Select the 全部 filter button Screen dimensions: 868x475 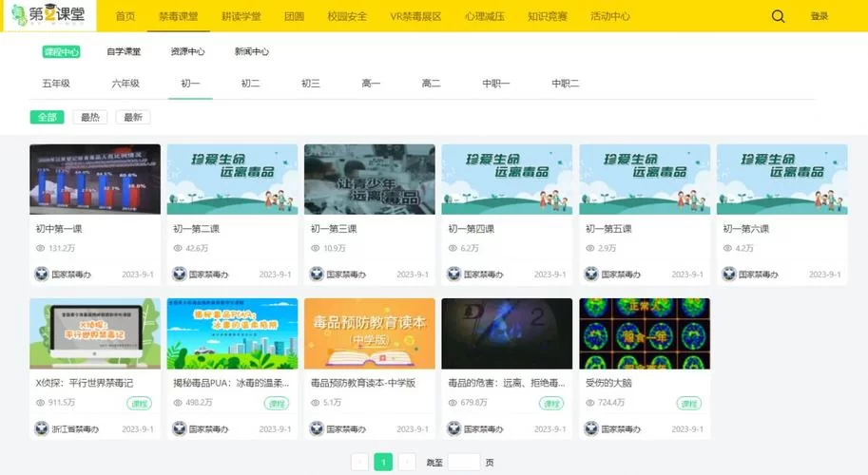click(x=47, y=117)
